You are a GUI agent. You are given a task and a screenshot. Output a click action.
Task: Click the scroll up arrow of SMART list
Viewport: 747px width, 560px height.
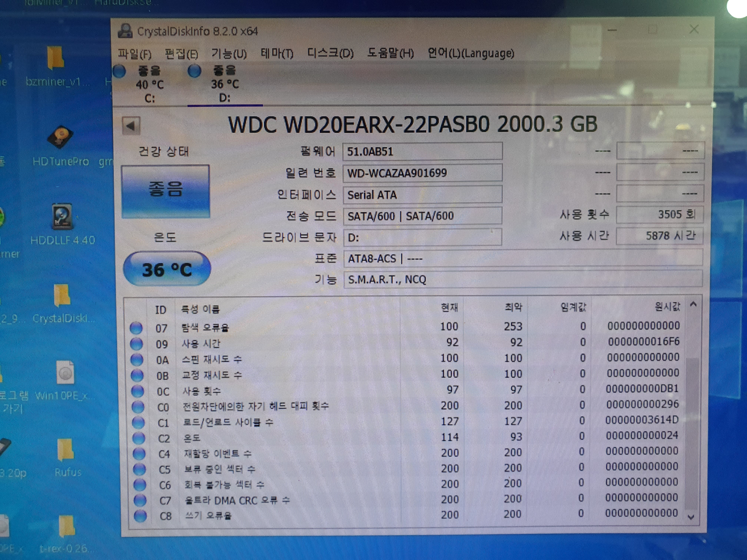[694, 304]
